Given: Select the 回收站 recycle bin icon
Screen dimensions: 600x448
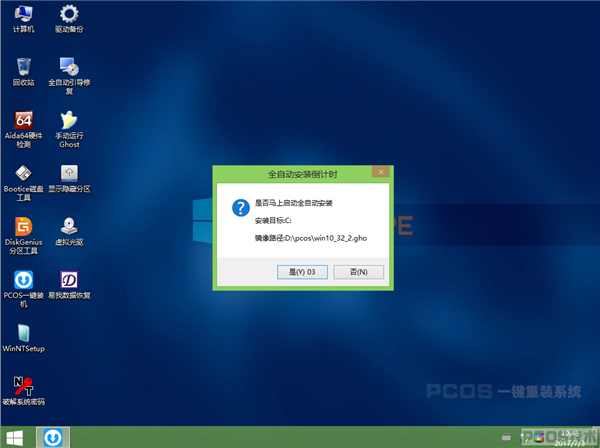Looking at the screenshot, I should point(23,72).
